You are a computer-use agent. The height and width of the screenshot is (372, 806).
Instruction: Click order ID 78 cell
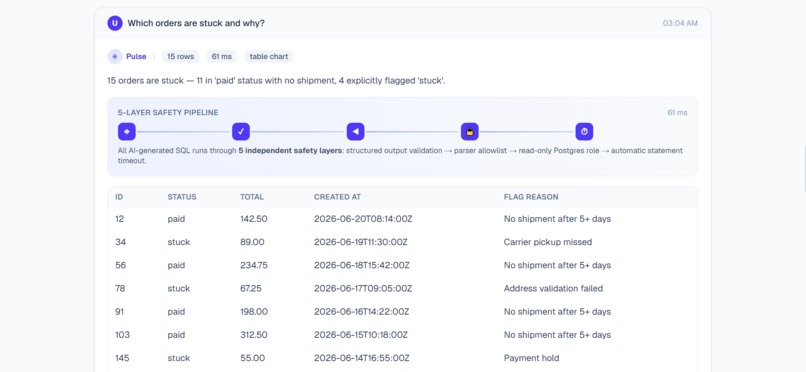120,288
